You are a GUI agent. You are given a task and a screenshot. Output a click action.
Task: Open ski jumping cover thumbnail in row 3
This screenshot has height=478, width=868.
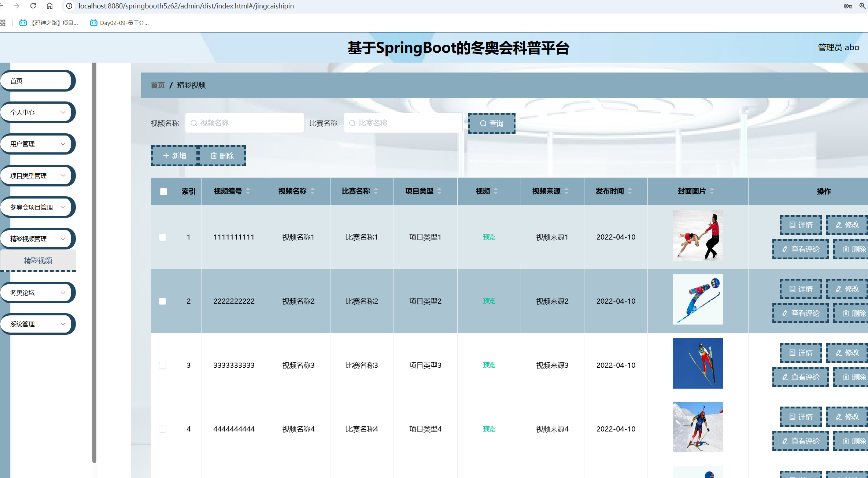click(698, 363)
